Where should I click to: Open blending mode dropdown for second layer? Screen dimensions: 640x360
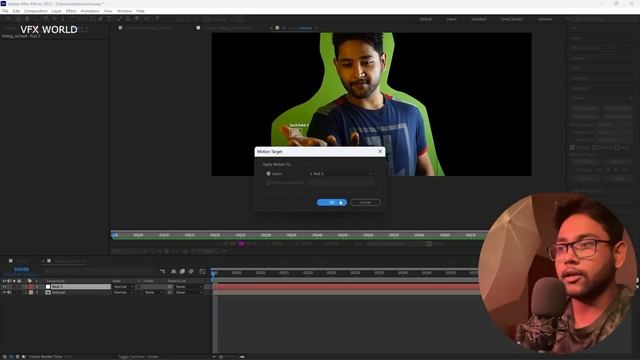click(123, 292)
